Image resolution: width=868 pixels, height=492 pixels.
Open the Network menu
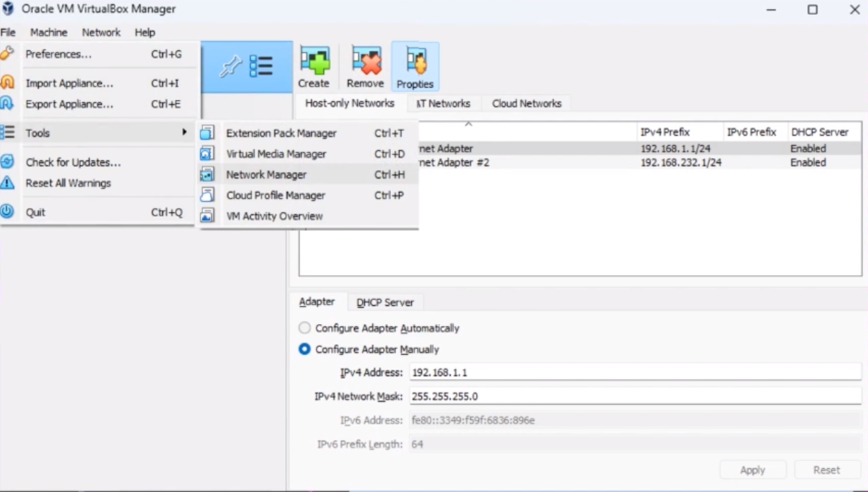101,32
